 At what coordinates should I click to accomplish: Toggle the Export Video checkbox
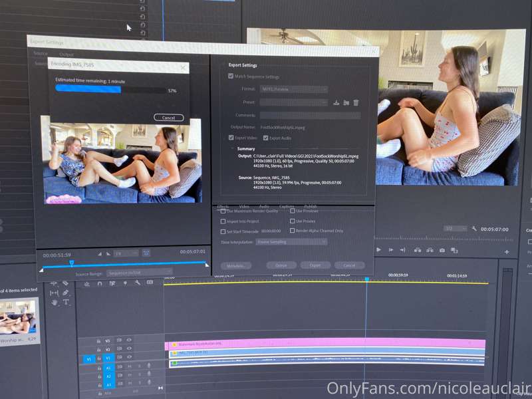231,138
